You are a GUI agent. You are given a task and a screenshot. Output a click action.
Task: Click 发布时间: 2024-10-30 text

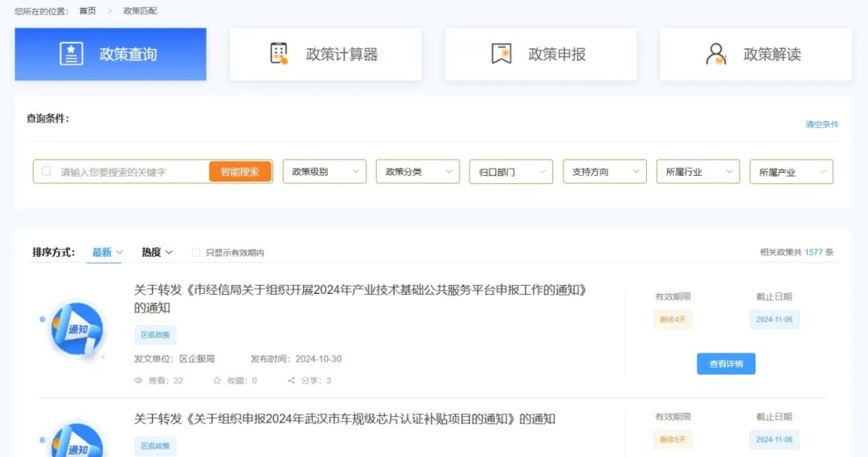(x=296, y=359)
